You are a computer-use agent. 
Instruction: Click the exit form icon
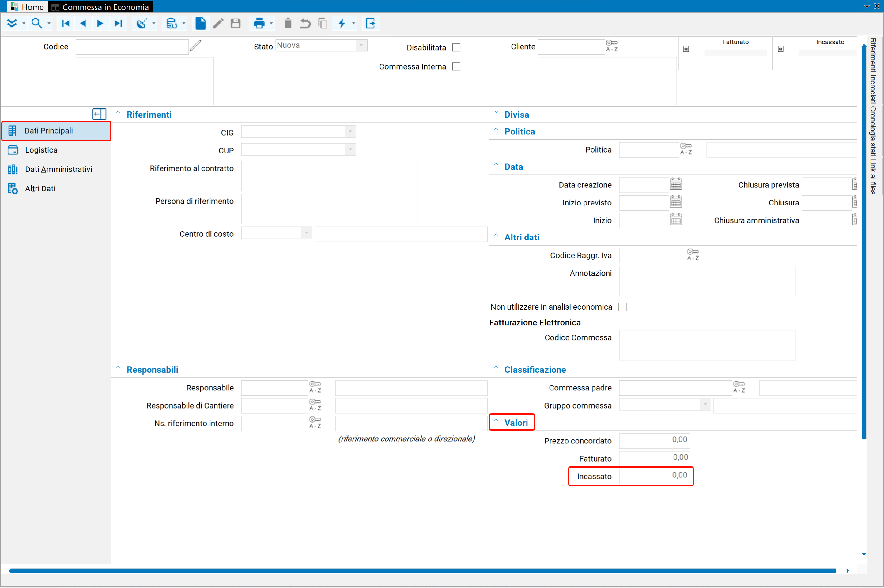coord(371,23)
